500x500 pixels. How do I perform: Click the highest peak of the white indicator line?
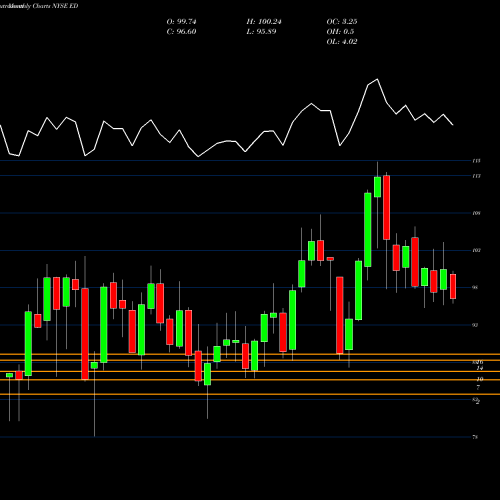pyautogui.click(x=377, y=79)
